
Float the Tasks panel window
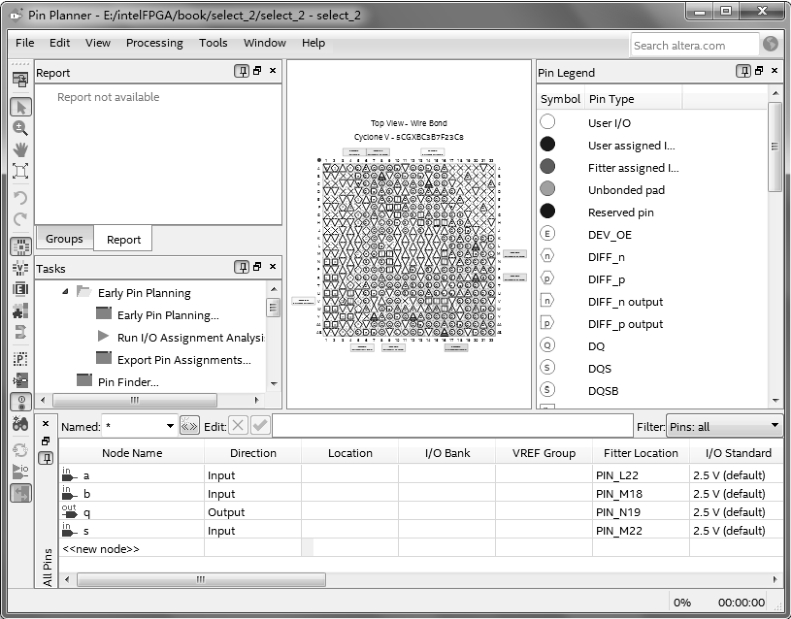click(x=257, y=267)
